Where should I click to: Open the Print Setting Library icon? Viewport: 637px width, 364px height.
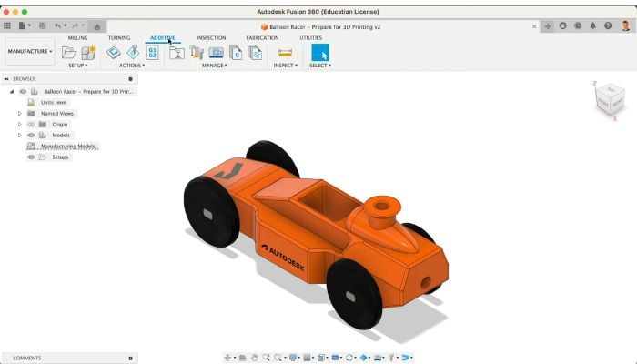177,53
